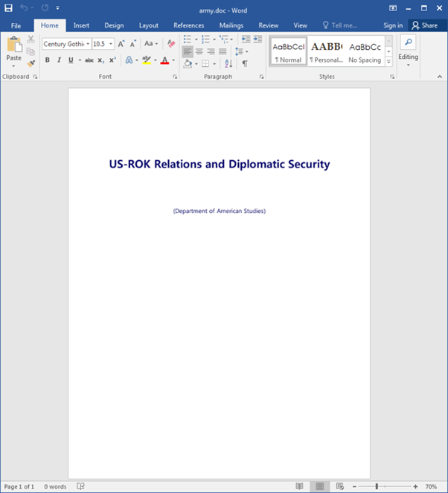Switch to the Review tab
This screenshot has height=493, width=448.
[x=269, y=25]
